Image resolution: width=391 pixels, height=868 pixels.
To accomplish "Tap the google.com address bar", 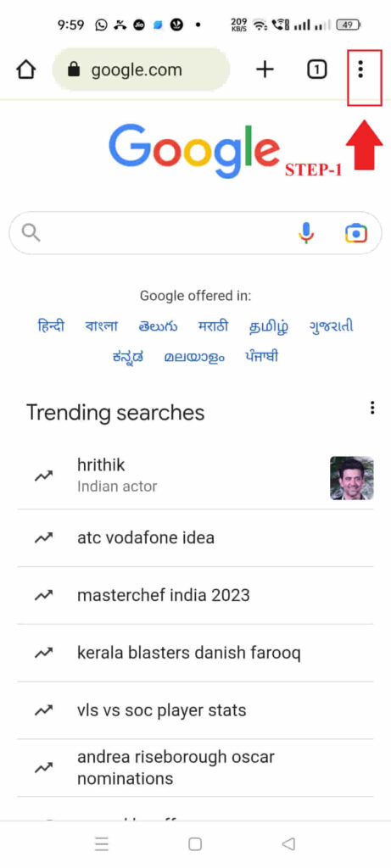I will pyautogui.click(x=141, y=70).
